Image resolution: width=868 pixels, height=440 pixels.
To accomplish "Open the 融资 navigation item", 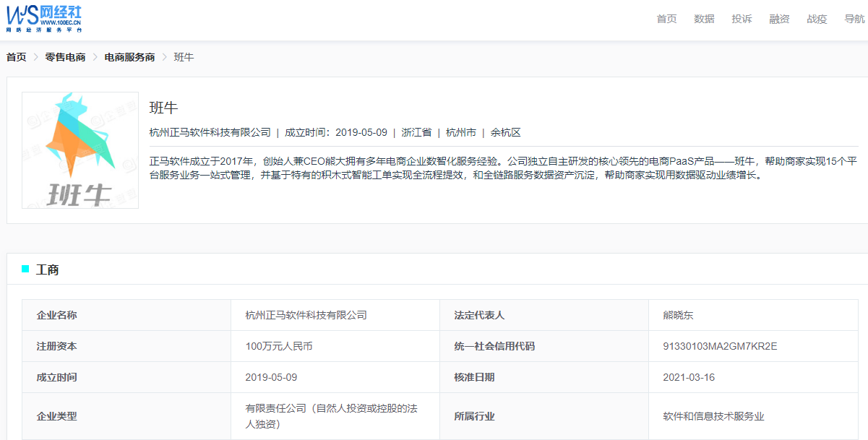I will 779,19.
